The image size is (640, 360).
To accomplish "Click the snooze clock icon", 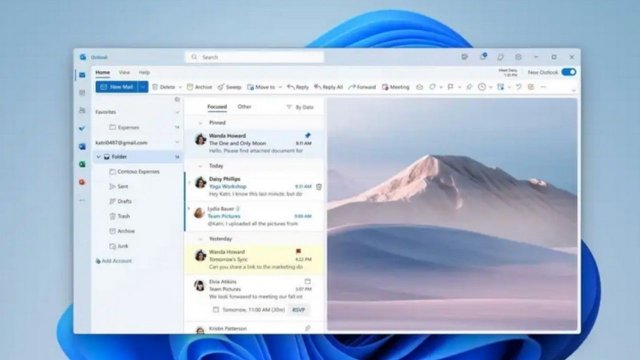I will click(x=482, y=87).
